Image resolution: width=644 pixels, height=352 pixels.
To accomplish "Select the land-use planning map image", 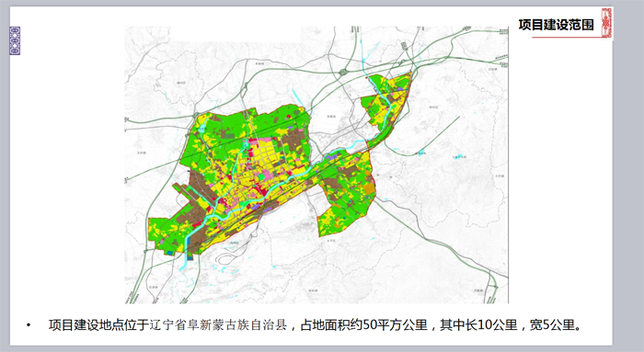I will point(316,165).
